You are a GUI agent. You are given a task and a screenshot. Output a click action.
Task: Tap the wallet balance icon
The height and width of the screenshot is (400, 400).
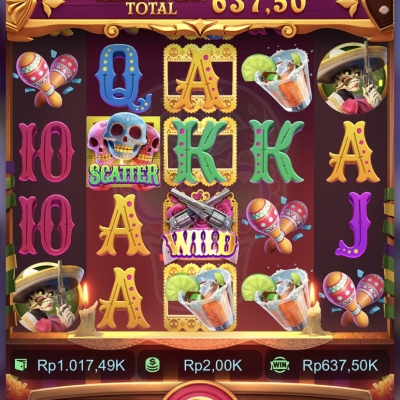[21, 365]
